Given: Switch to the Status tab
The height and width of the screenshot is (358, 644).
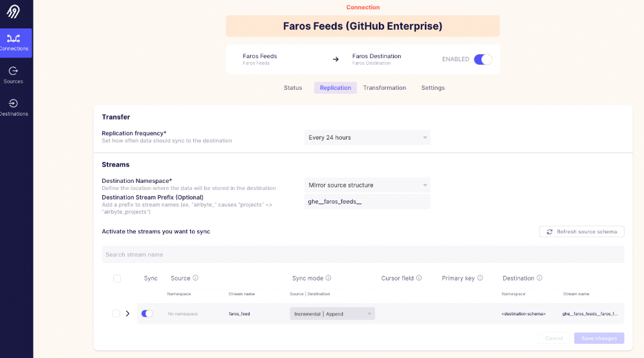Looking at the screenshot, I should [x=293, y=88].
